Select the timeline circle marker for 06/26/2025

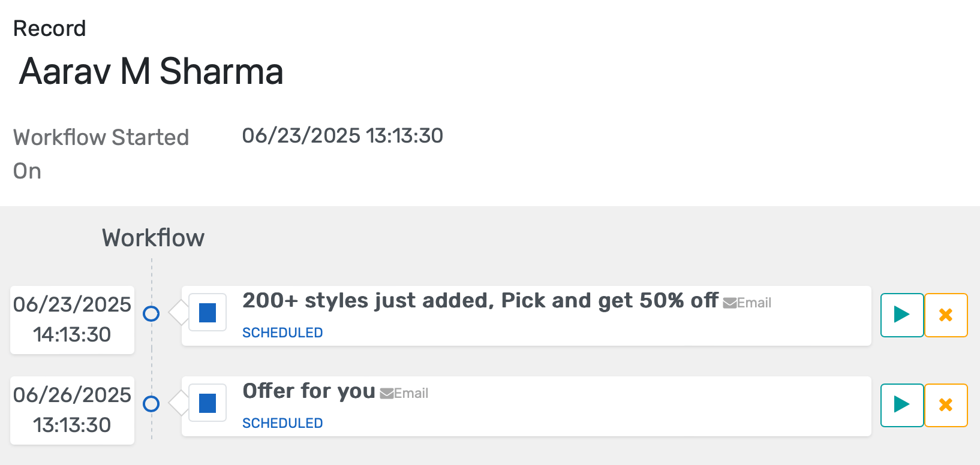151,404
